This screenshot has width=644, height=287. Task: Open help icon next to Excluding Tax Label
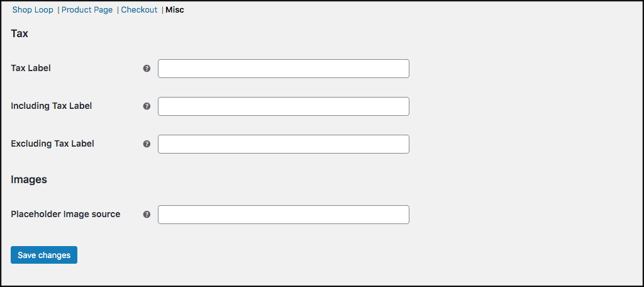147,144
